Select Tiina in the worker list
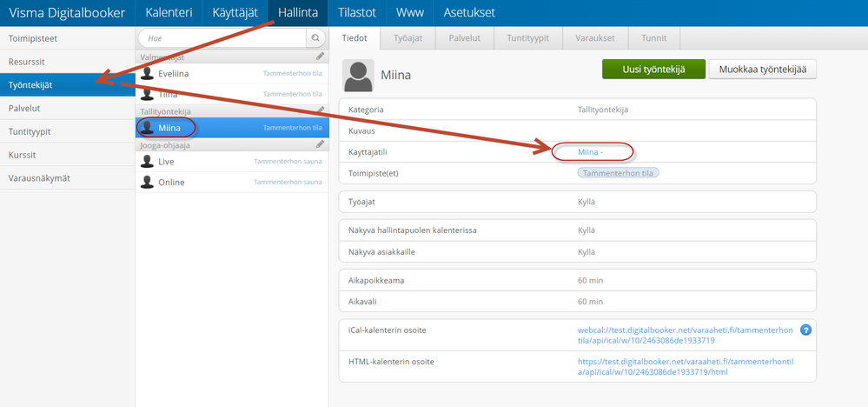 pyautogui.click(x=232, y=94)
